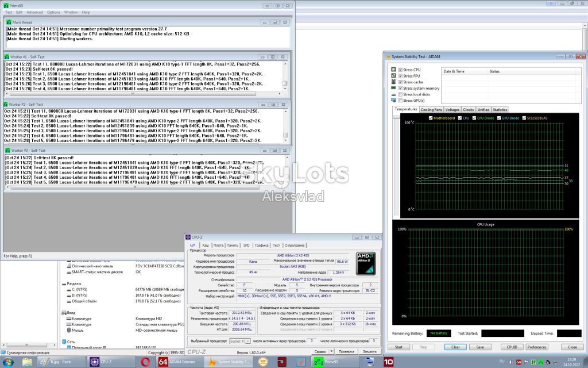588x368 pixels.
Task: Enable Stress GPU(s) checkbox
Action: coord(400,100)
